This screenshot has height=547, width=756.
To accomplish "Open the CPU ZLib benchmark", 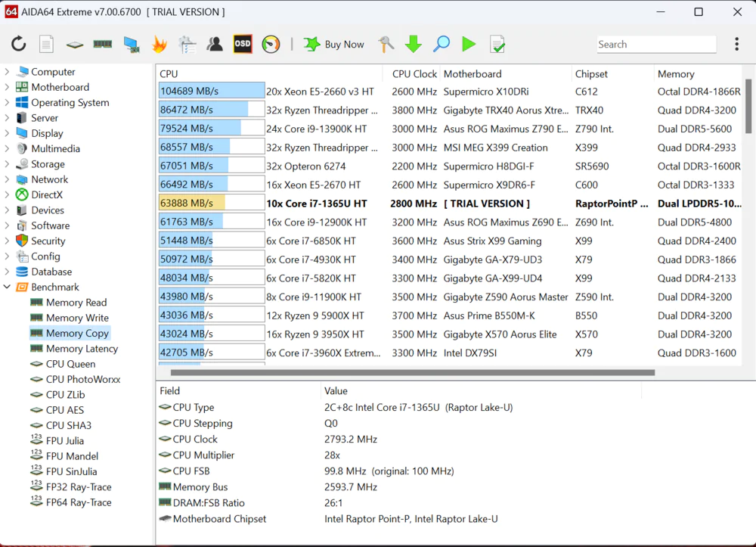I will coord(65,395).
